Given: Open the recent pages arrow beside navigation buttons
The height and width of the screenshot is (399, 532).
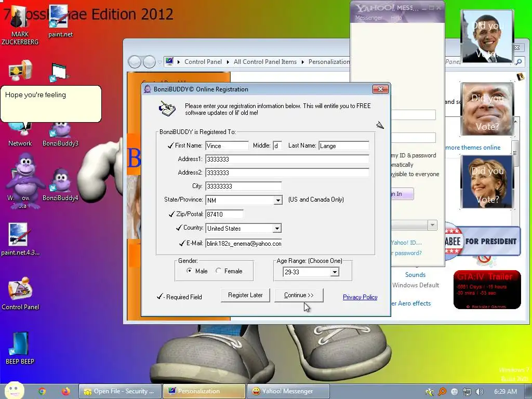Looking at the screenshot, I should tap(160, 62).
